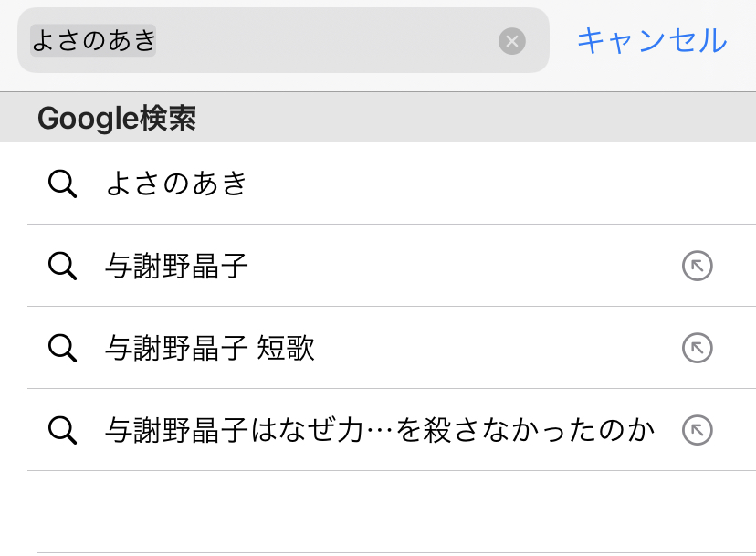The width and height of the screenshot is (756, 556).
Task: Choose the 与謝野晶子 suggestion text
Action: pos(177,267)
